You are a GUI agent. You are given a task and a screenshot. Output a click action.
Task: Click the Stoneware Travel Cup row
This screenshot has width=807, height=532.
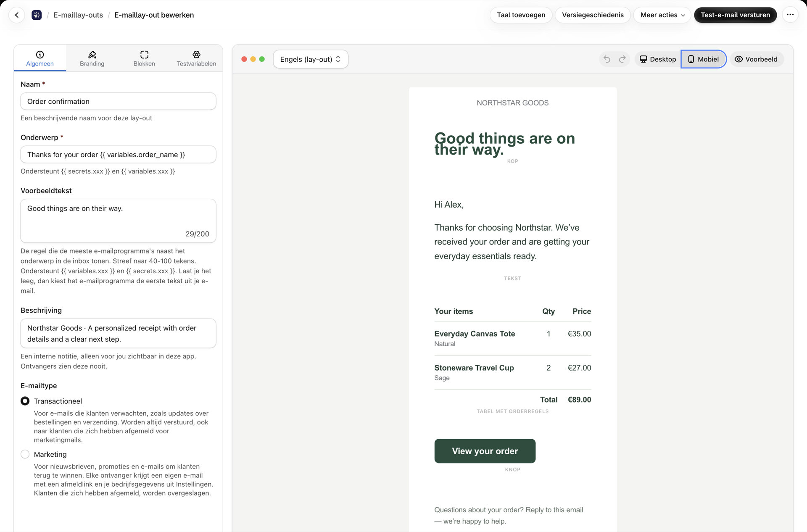pos(512,372)
